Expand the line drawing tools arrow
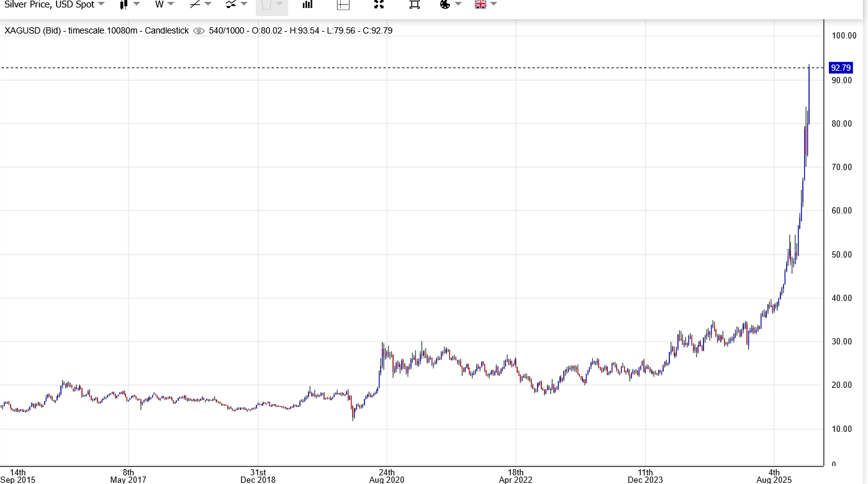 [208, 4]
